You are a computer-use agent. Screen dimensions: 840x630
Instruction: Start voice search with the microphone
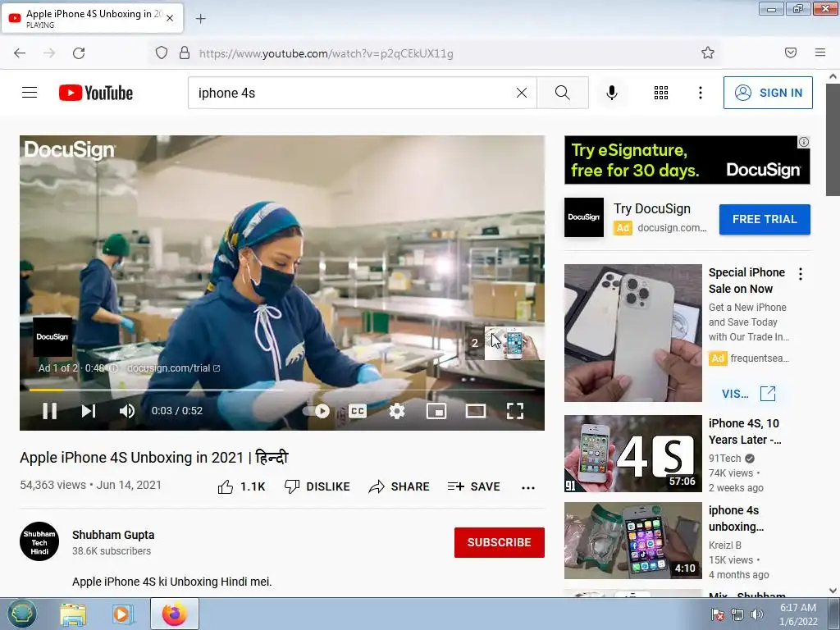pos(612,93)
